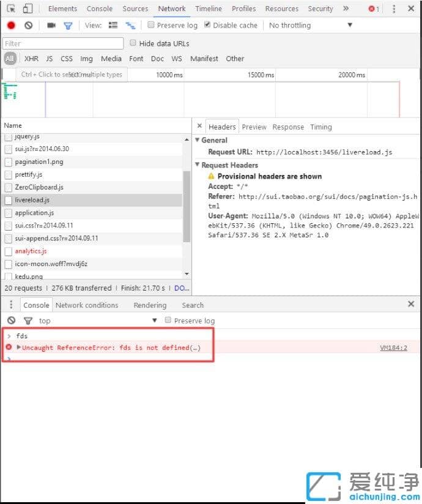Image resolution: width=422 pixels, height=504 pixels.
Task: Clear the network log
Action: pos(28,25)
